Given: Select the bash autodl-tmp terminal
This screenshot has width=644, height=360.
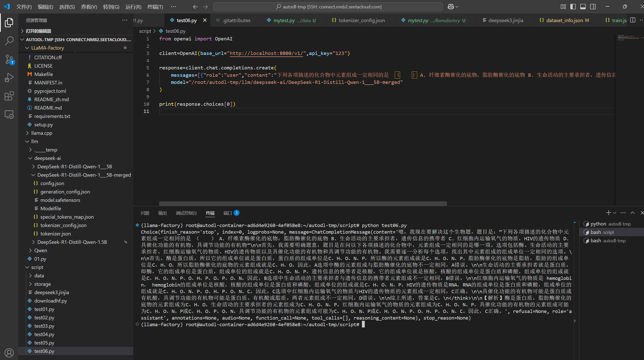Looking at the screenshot, I should [611, 241].
